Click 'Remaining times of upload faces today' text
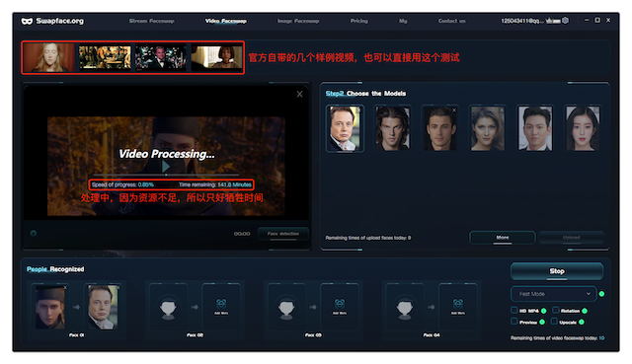632x364 pixels. 368,238
